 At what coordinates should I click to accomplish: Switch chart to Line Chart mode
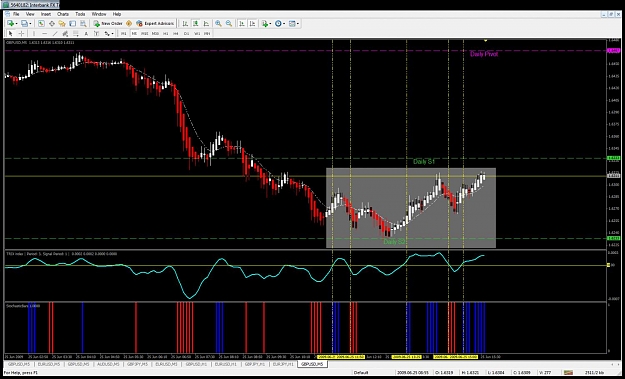(x=206, y=24)
